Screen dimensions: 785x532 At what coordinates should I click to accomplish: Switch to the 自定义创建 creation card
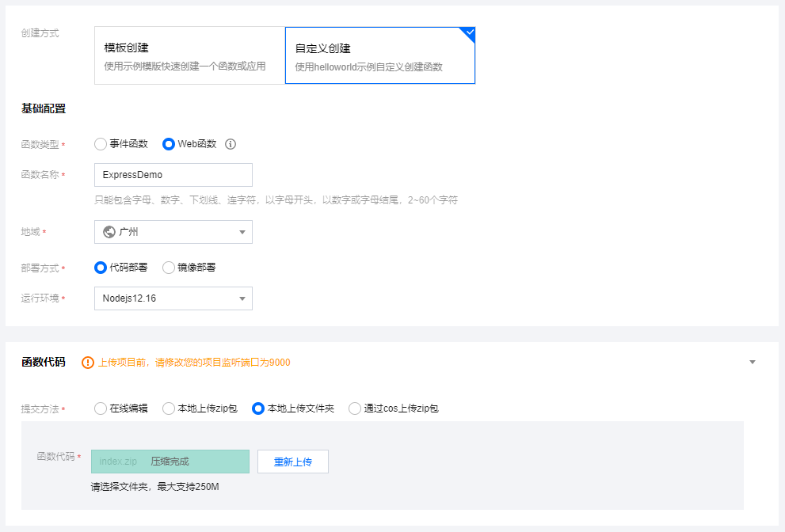380,55
